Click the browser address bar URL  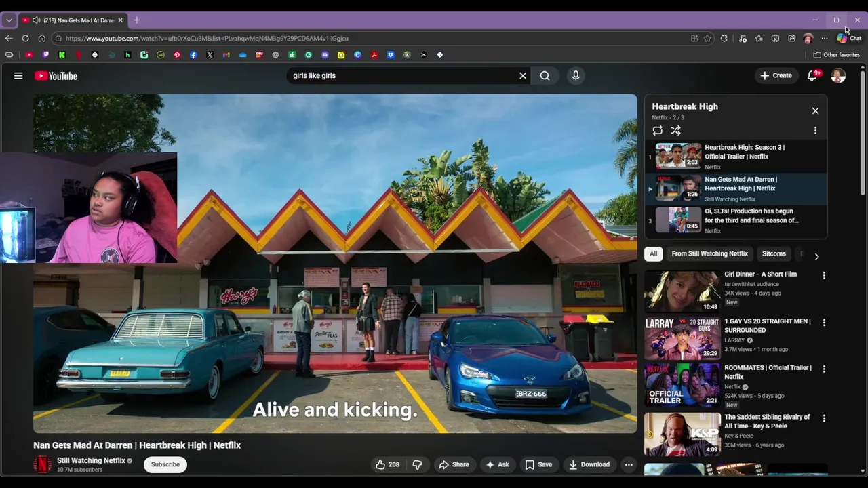pos(207,39)
